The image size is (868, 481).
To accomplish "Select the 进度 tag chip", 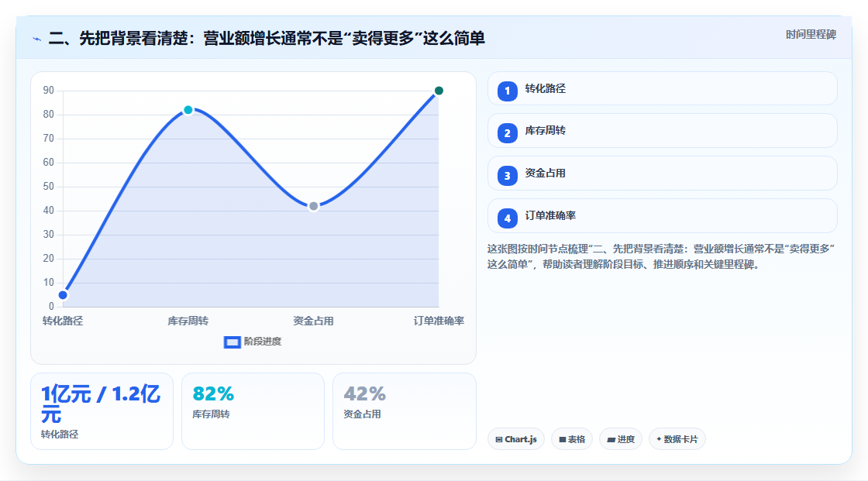I will [621, 439].
